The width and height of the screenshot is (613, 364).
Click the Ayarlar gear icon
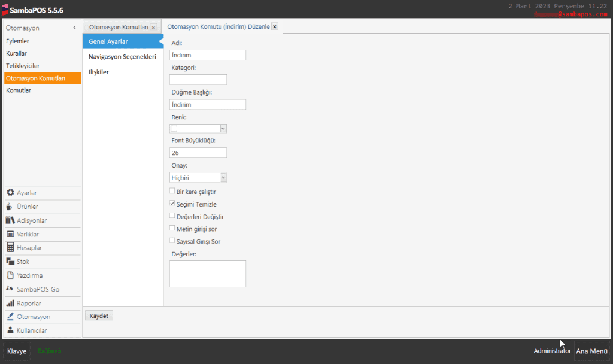click(x=10, y=193)
